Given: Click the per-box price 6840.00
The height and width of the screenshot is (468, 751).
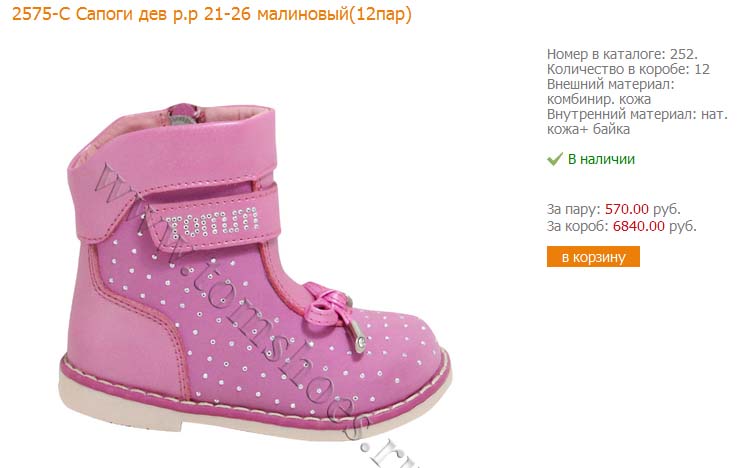Looking at the screenshot, I should point(638,226).
